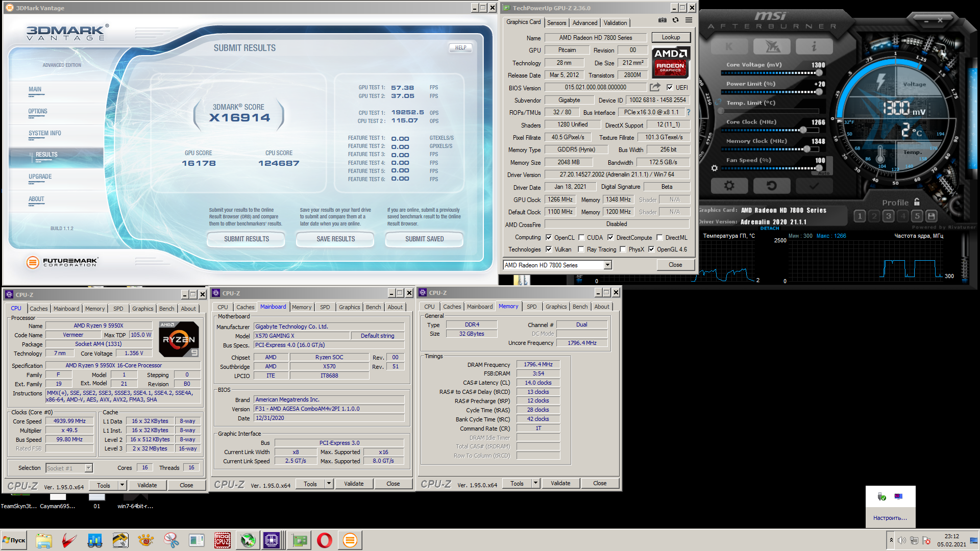The image size is (980, 551).
Task: Open CPU-Z Socket #1 selection dropdown
Action: [88, 468]
